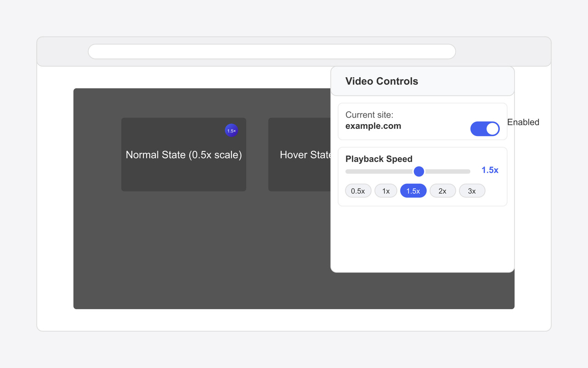Click the Current site: label
588x368 pixels.
pyautogui.click(x=369, y=115)
